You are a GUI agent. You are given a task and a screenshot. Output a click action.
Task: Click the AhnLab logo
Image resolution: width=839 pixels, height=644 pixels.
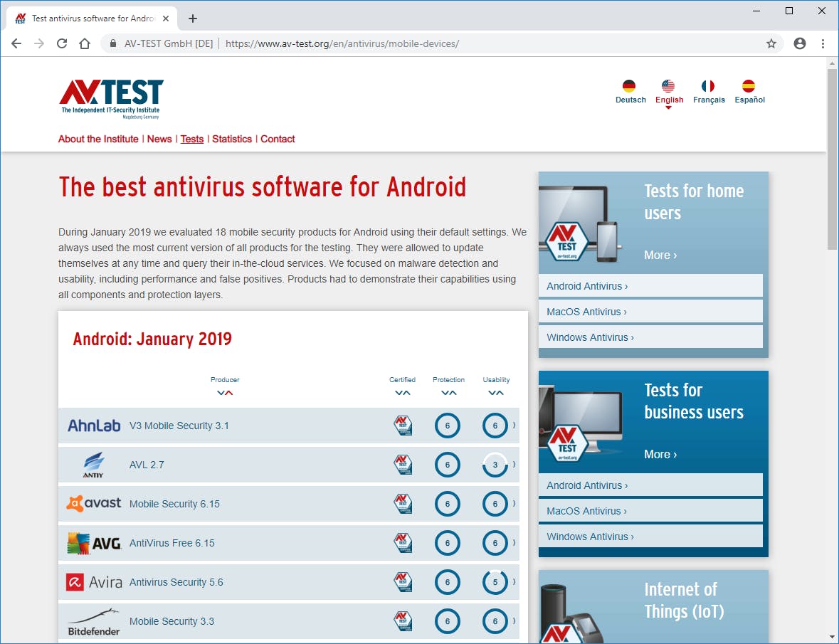94,426
